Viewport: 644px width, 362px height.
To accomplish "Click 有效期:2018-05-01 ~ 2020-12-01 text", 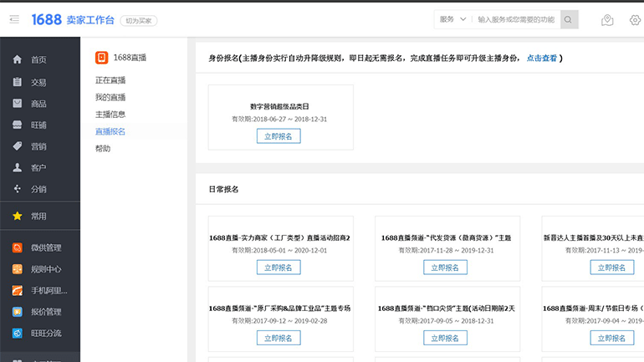I will tap(279, 250).
